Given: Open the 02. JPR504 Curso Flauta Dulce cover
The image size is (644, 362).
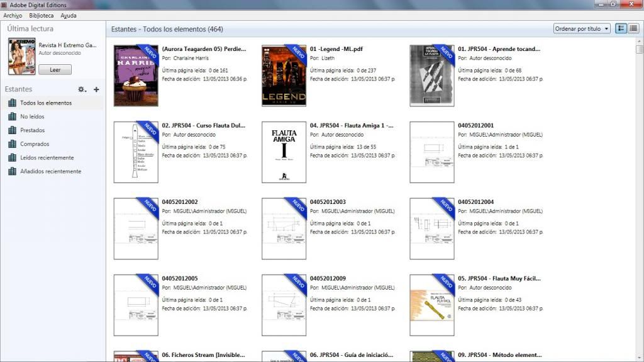Looking at the screenshot, I should [x=136, y=152].
